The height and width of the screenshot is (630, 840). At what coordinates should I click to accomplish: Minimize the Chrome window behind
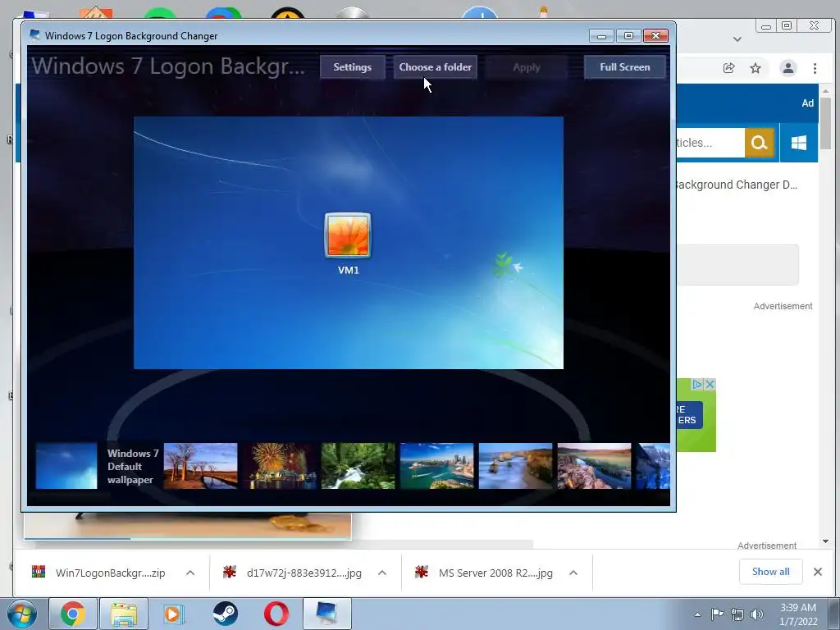point(766,26)
